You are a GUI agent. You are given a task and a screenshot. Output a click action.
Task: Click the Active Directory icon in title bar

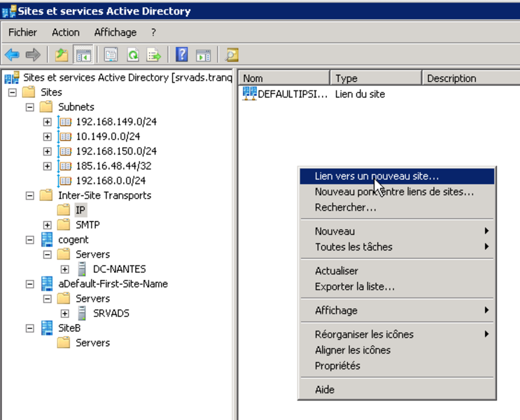tap(9, 11)
